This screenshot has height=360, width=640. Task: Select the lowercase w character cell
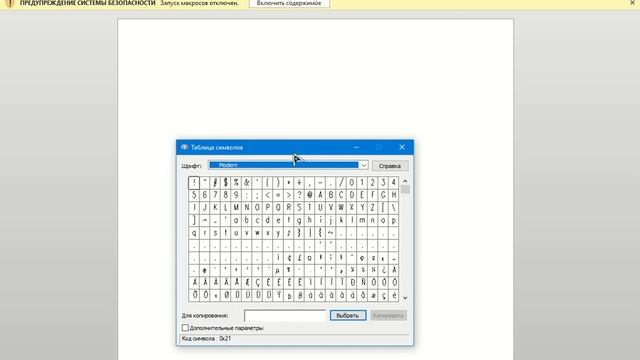click(x=257, y=233)
